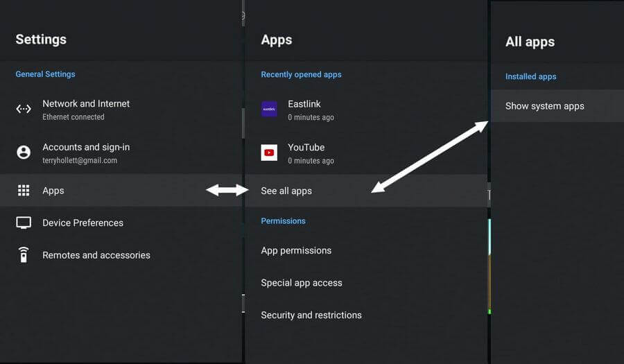Choose See all apps
The width and height of the screenshot is (624, 364).
click(286, 191)
